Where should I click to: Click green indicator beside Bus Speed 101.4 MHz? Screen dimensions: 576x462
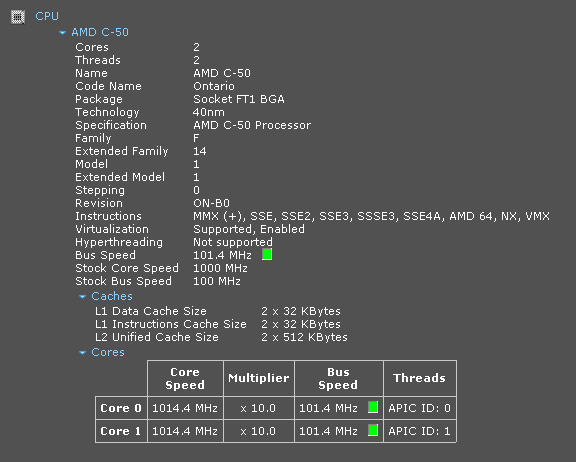[267, 254]
